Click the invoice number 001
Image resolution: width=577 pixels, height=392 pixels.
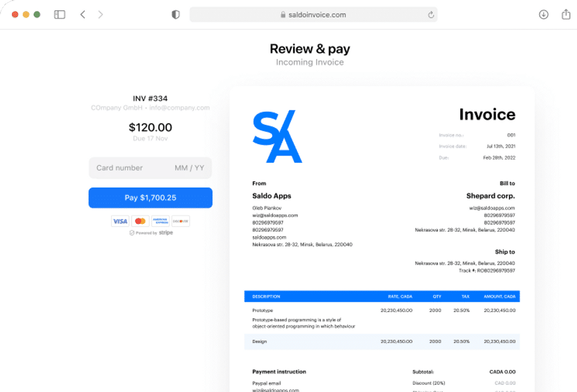tap(511, 135)
